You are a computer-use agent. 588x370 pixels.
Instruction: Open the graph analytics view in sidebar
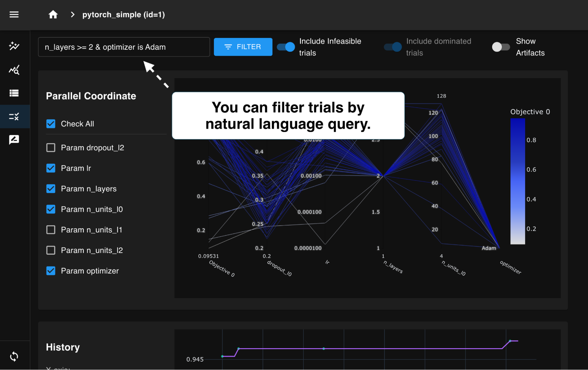(x=14, y=70)
